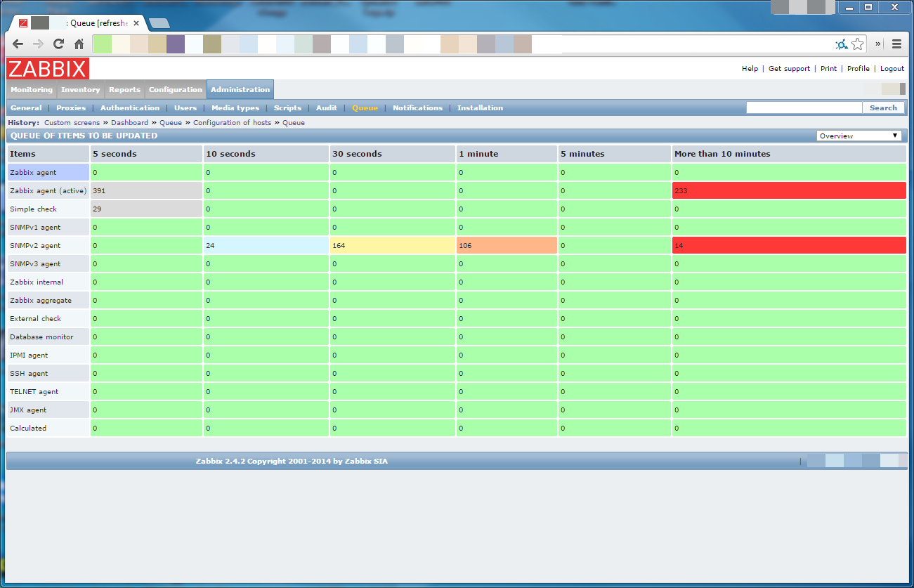Click the Search button

(x=883, y=107)
